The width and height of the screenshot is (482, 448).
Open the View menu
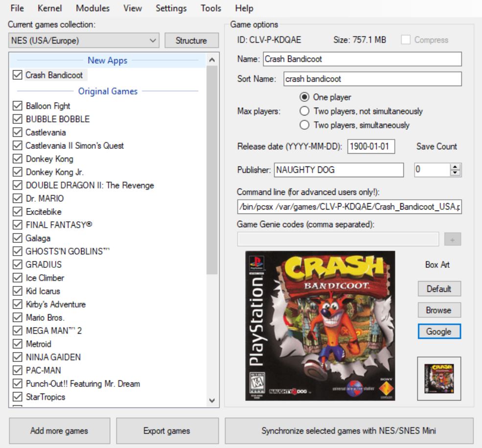tap(133, 8)
